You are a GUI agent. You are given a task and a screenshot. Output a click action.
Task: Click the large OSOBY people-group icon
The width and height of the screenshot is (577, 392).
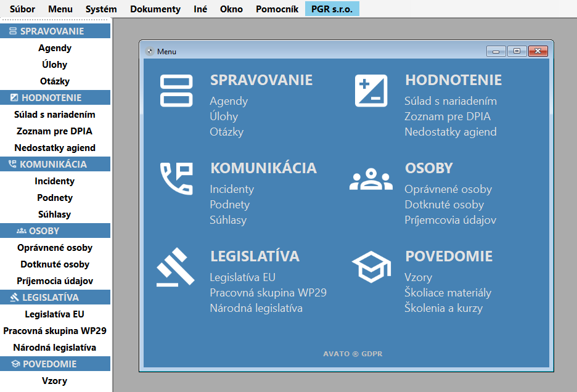371,179
